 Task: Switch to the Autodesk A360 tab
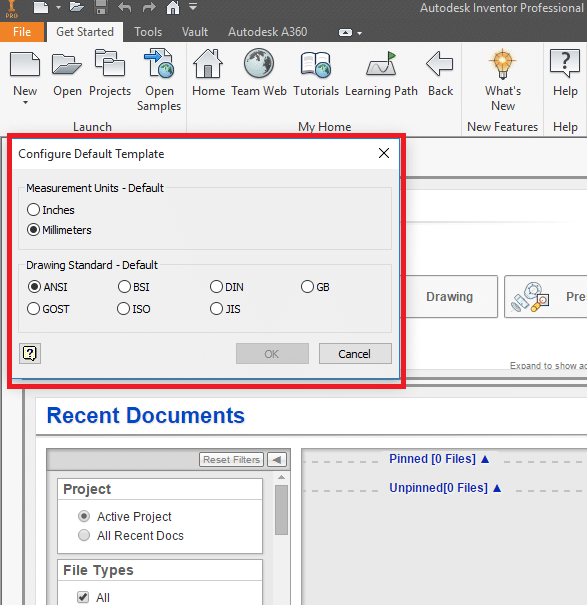267,32
